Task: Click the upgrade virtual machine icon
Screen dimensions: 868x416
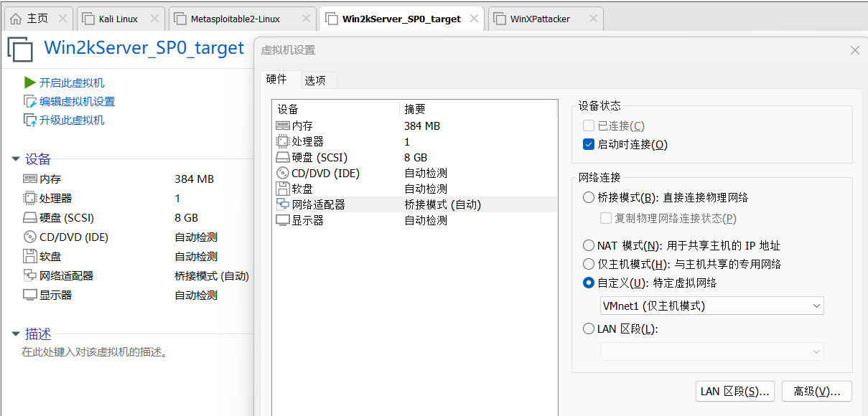Action: pos(29,120)
